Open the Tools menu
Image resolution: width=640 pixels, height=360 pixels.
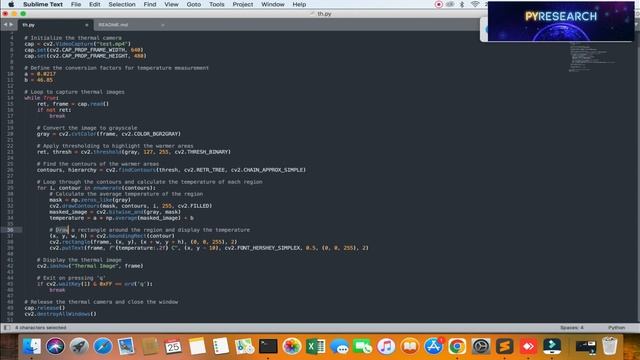pyautogui.click(x=217, y=4)
